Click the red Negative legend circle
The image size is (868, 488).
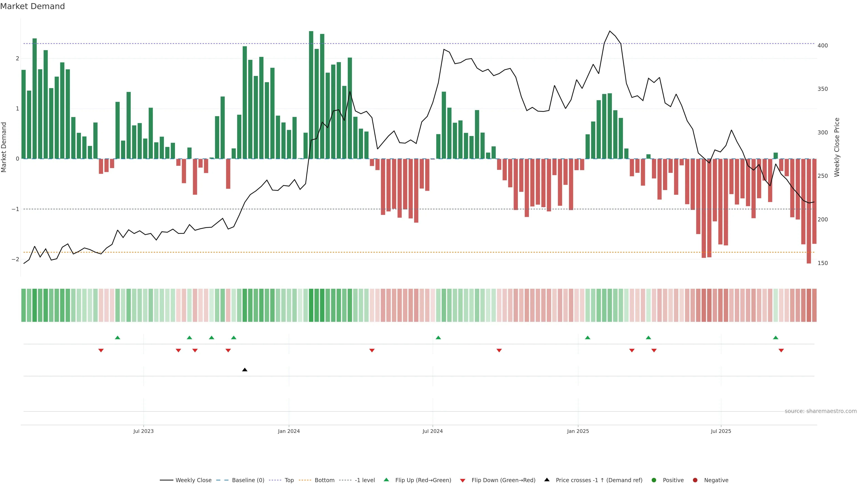coord(695,480)
